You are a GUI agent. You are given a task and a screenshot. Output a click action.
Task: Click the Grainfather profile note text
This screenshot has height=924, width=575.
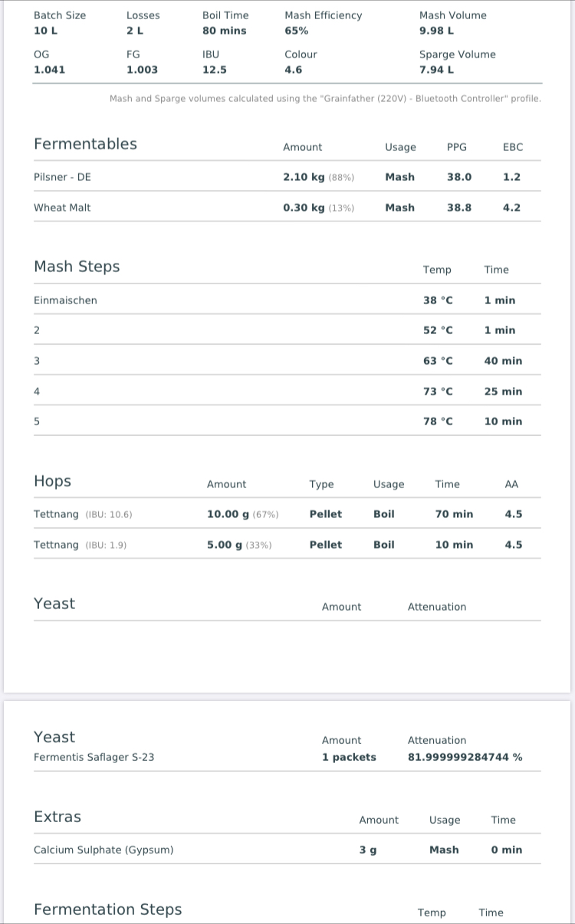pos(325,99)
